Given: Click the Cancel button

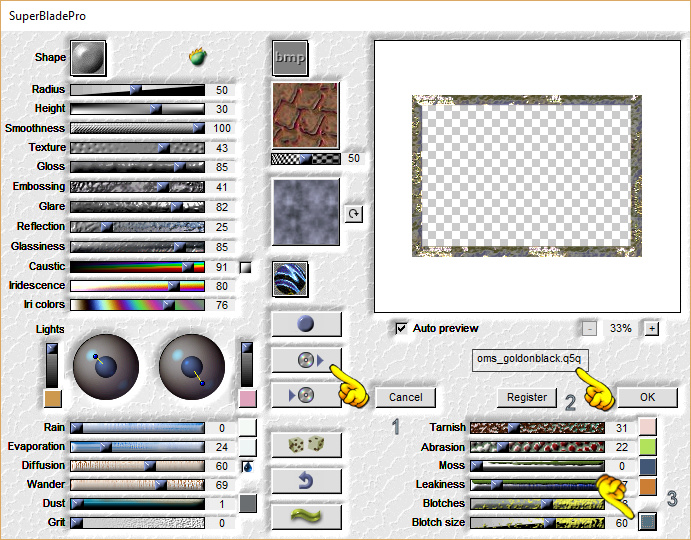Looking at the screenshot, I should coord(405,397).
